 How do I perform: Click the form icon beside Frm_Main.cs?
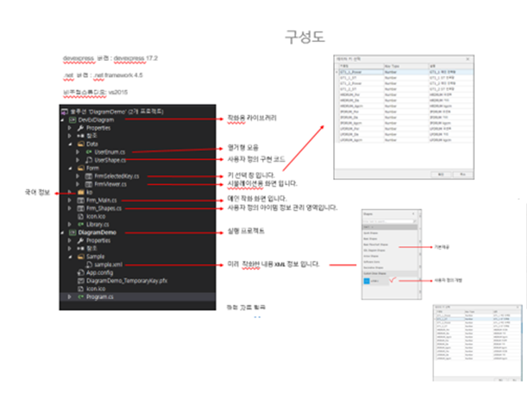coord(81,200)
